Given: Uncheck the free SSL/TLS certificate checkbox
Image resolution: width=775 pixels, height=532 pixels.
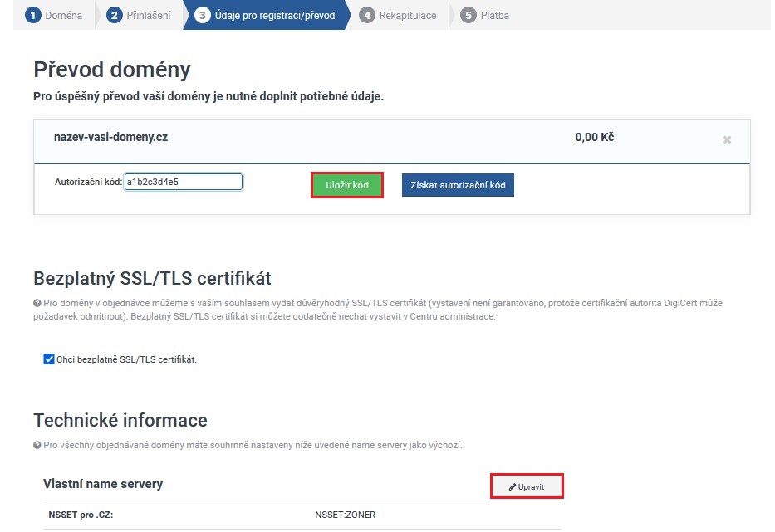Looking at the screenshot, I should click(48, 359).
